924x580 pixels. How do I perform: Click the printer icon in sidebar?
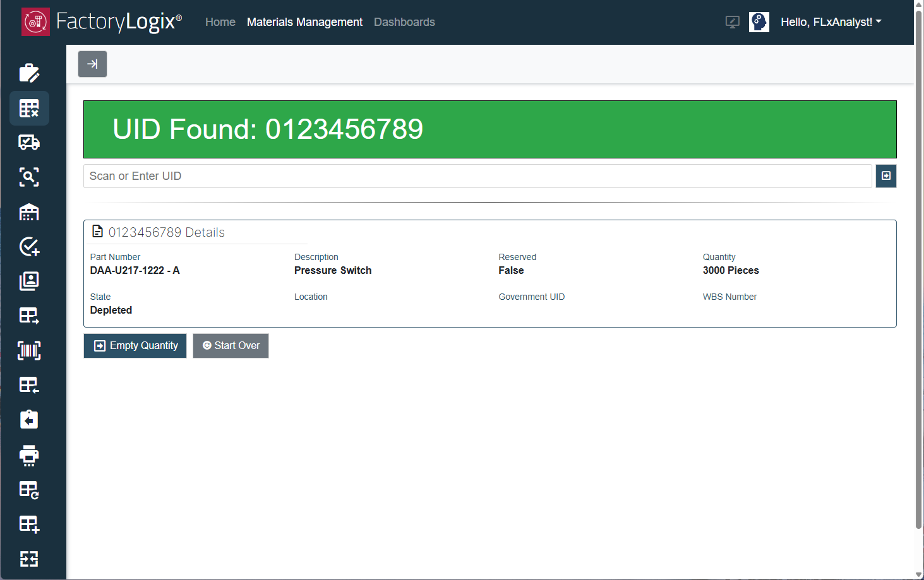tap(29, 456)
